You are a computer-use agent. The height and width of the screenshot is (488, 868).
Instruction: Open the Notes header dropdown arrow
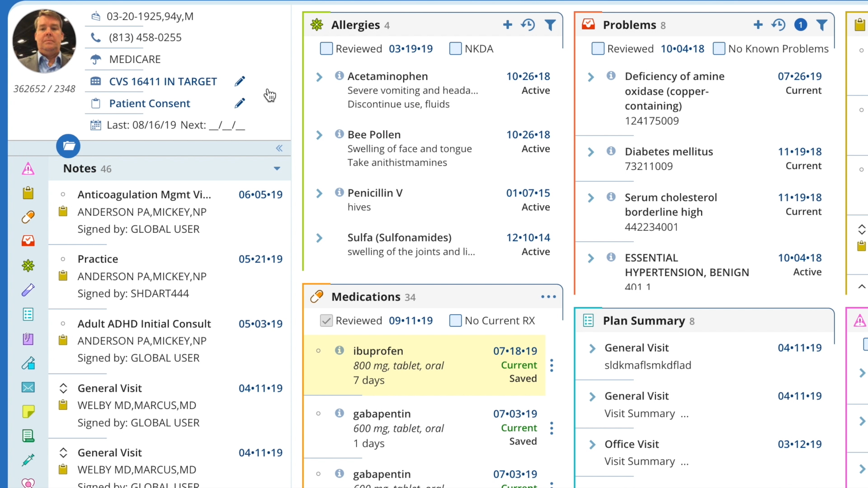pos(276,169)
